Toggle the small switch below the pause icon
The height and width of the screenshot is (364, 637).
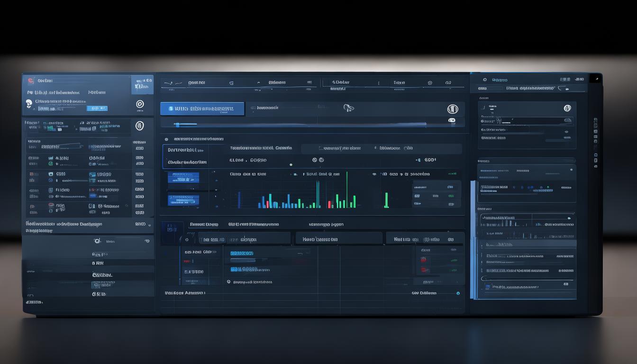pyautogui.click(x=452, y=120)
